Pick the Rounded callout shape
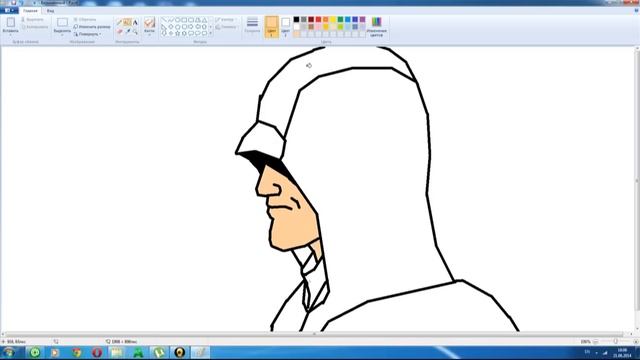640x360 pixels. 191,33
